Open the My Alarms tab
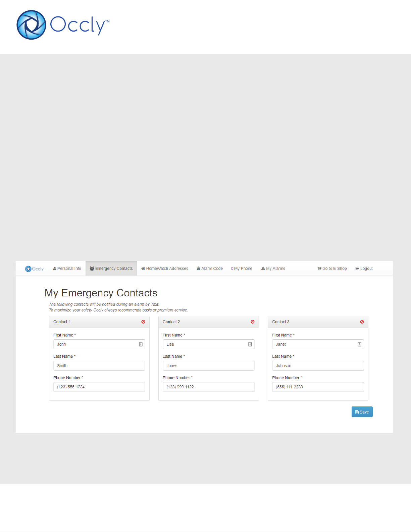The height and width of the screenshot is (532, 411). (x=273, y=269)
